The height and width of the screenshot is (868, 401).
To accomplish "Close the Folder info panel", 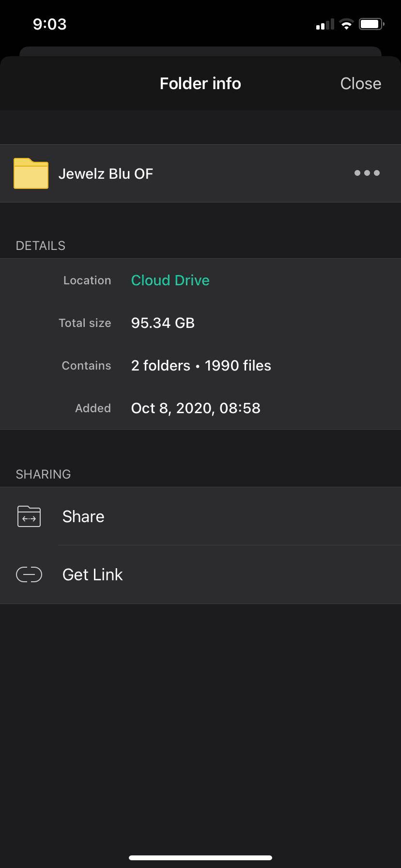I will pos(360,83).
